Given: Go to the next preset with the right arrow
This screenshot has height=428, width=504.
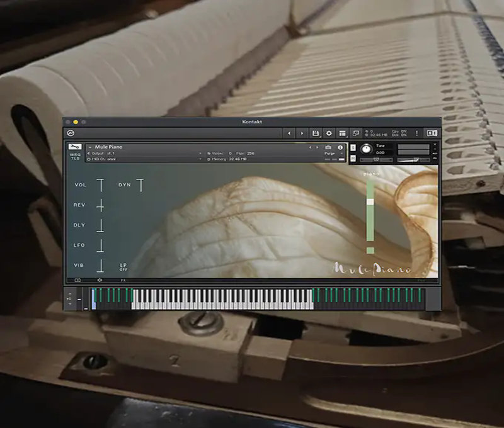Looking at the screenshot, I should (302, 133).
